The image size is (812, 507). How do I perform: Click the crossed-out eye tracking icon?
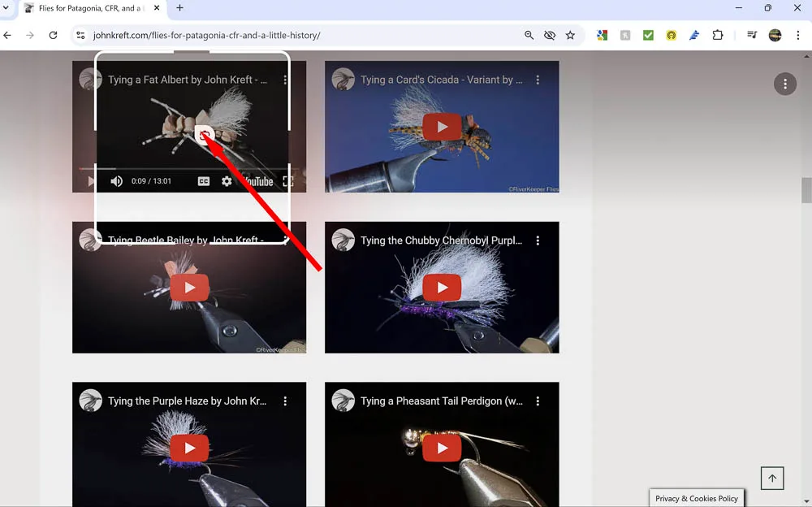[550, 35]
